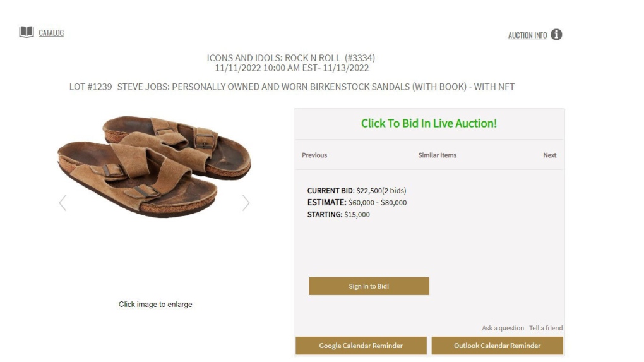The width and height of the screenshot is (644, 362).
Task: Click the Lot #1239 Steve Jobs title
Action: tap(292, 87)
